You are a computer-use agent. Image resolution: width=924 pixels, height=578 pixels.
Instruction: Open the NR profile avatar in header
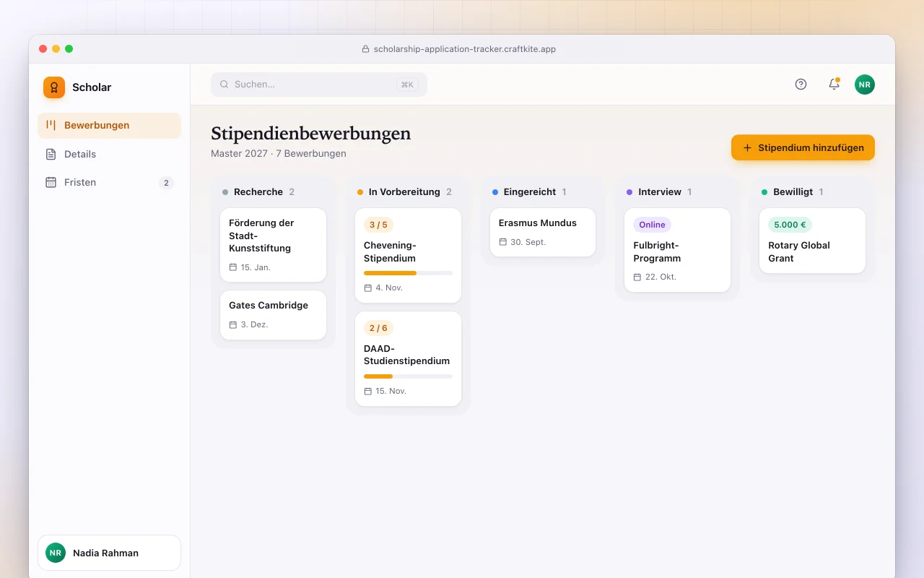pyautogui.click(x=865, y=85)
